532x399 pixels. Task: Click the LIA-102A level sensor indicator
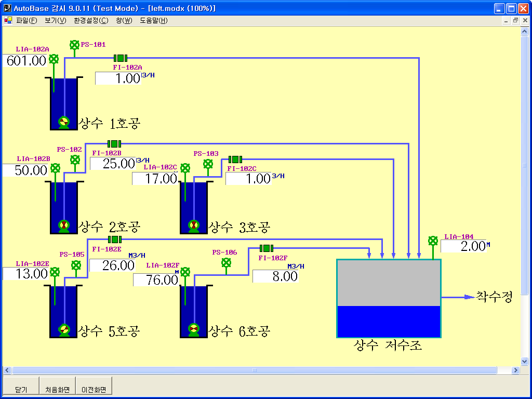coord(54,59)
